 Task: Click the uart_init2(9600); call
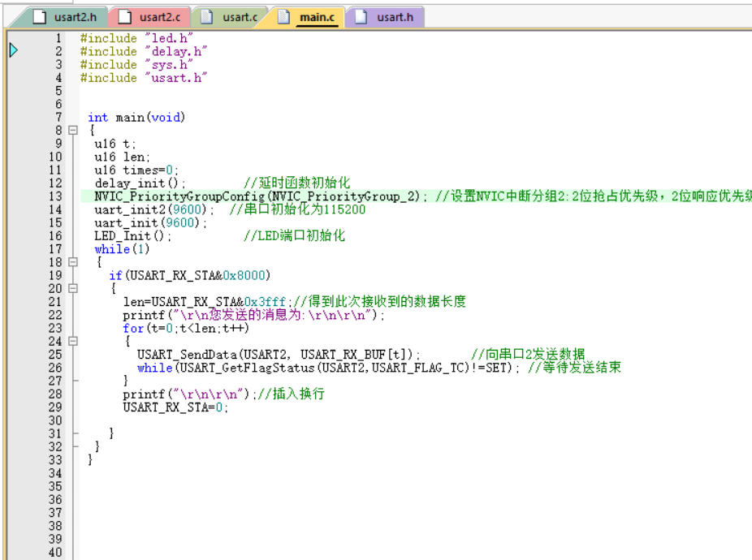point(154,209)
